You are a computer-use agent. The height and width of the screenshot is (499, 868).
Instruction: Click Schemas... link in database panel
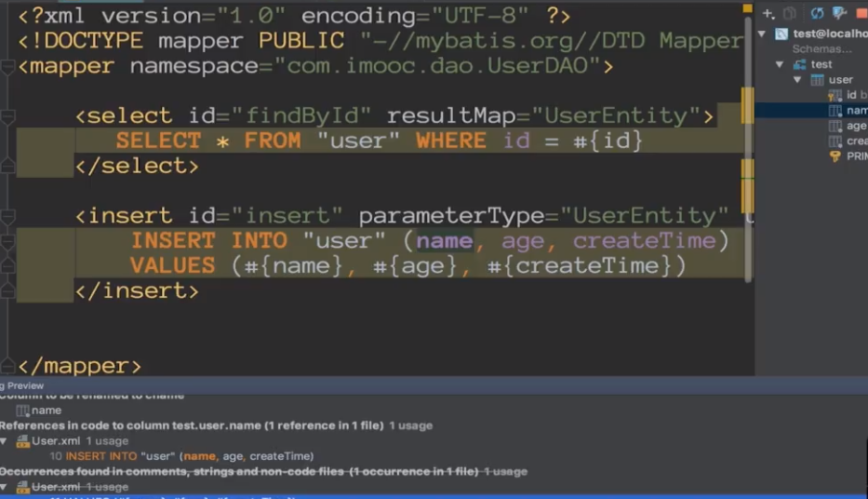(821, 48)
